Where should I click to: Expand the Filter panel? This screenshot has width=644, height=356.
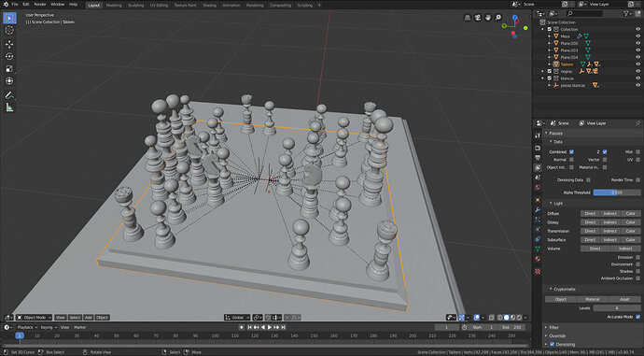tap(546, 328)
